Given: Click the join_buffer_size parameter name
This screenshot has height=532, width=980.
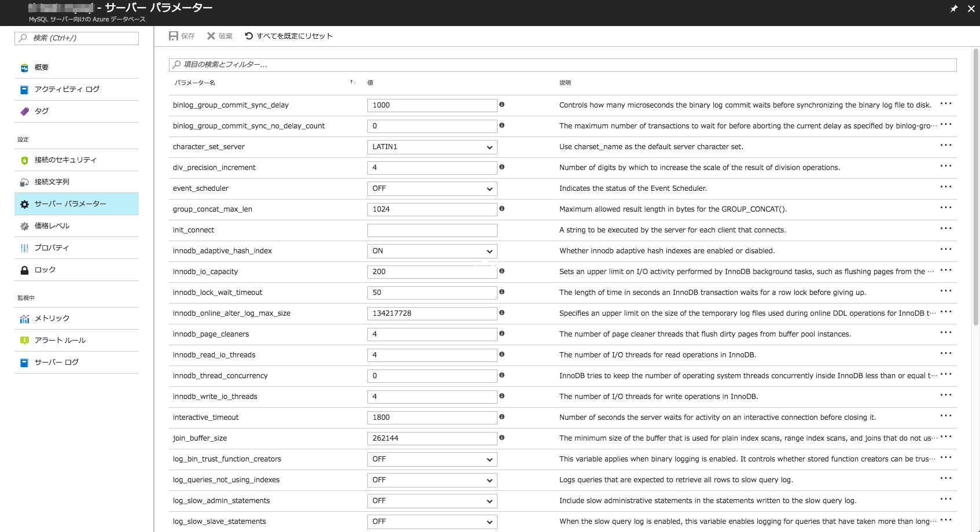Looking at the screenshot, I should [x=200, y=438].
